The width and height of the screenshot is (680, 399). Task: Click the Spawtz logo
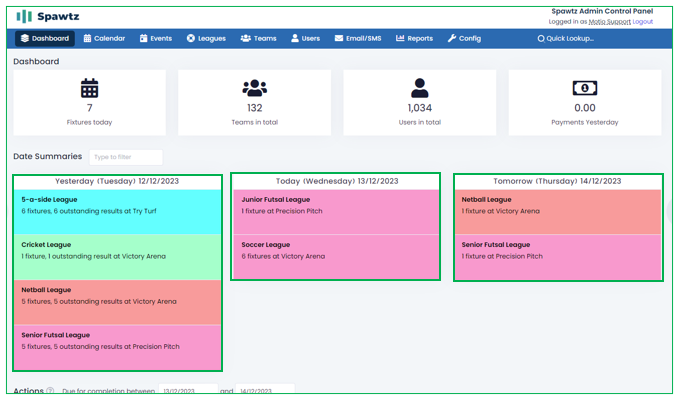[48, 16]
